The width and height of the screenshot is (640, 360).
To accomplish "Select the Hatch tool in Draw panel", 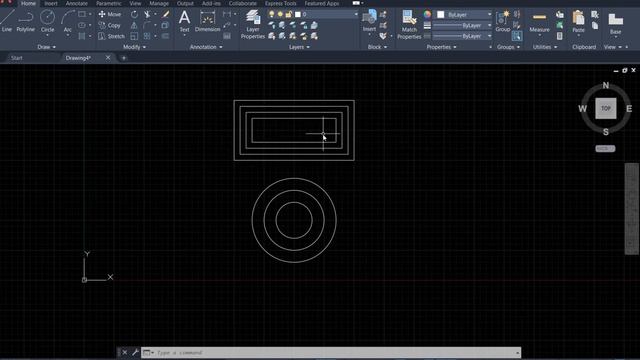I will click(x=82, y=36).
